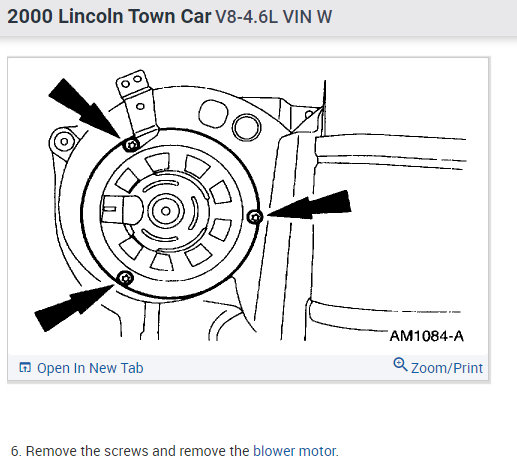Follow the blower motor hyperlink
Screen dimensions: 517x467
295,451
